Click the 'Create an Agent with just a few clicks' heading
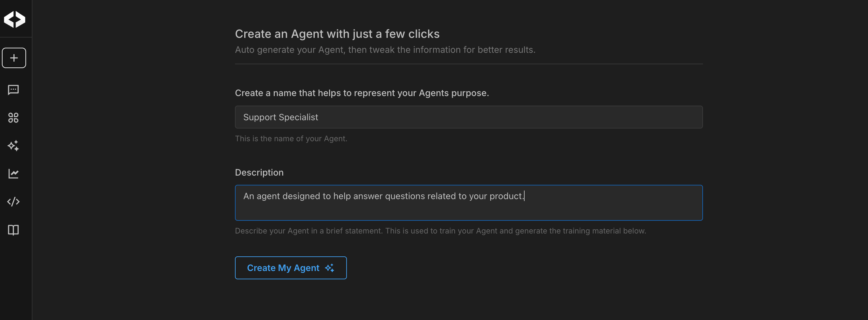The width and height of the screenshot is (868, 320). point(337,34)
